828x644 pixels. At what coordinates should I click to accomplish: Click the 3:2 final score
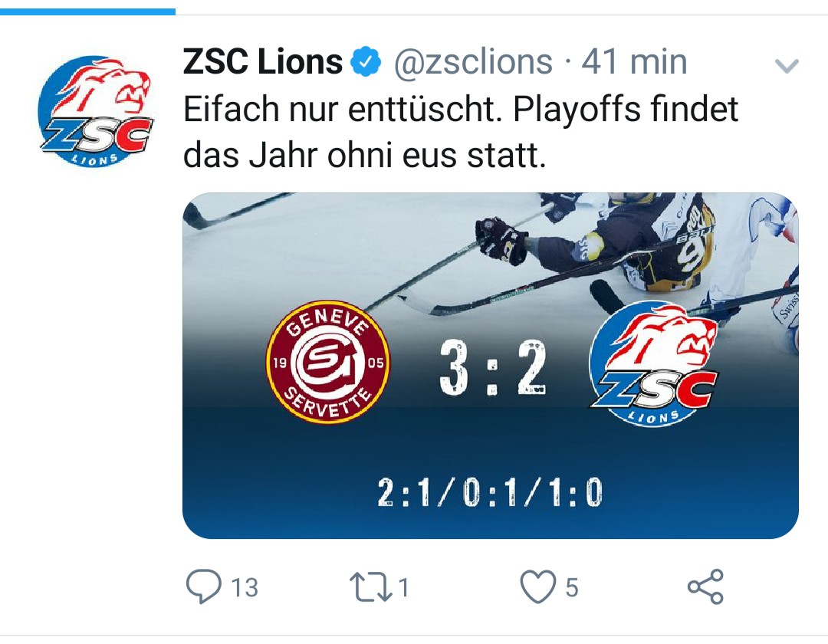click(x=492, y=369)
